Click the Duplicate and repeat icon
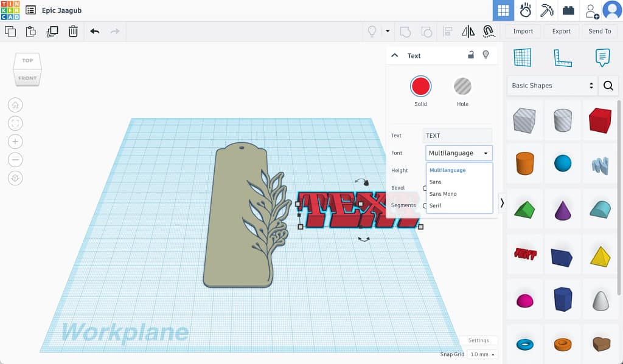The width and height of the screenshot is (623, 364). [52, 31]
